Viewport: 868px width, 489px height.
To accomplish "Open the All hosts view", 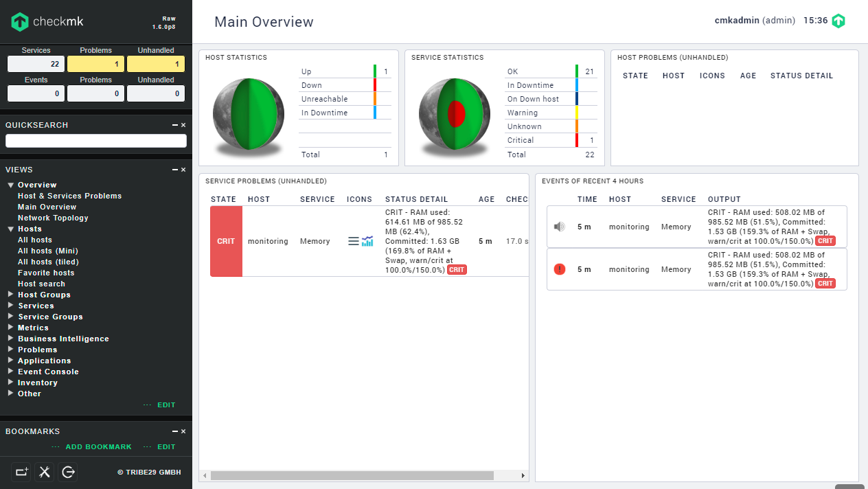I will 35,240.
